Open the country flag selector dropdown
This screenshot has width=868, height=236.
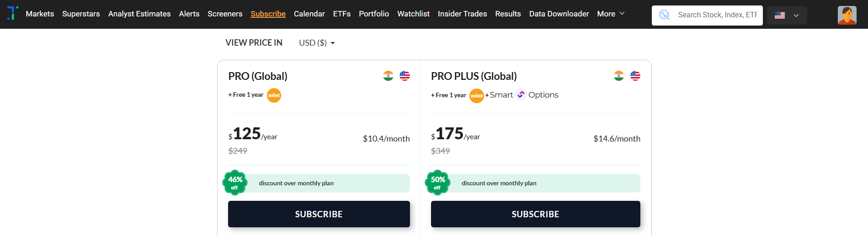point(787,16)
